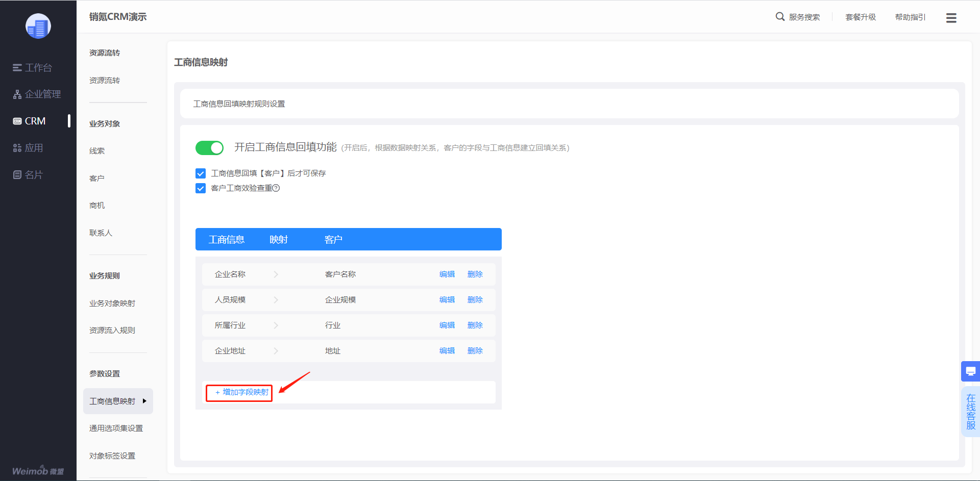Screen dimensions: 980x481
Task: Click the help icon beside 客户工商效验查重
Action: pyautogui.click(x=276, y=188)
